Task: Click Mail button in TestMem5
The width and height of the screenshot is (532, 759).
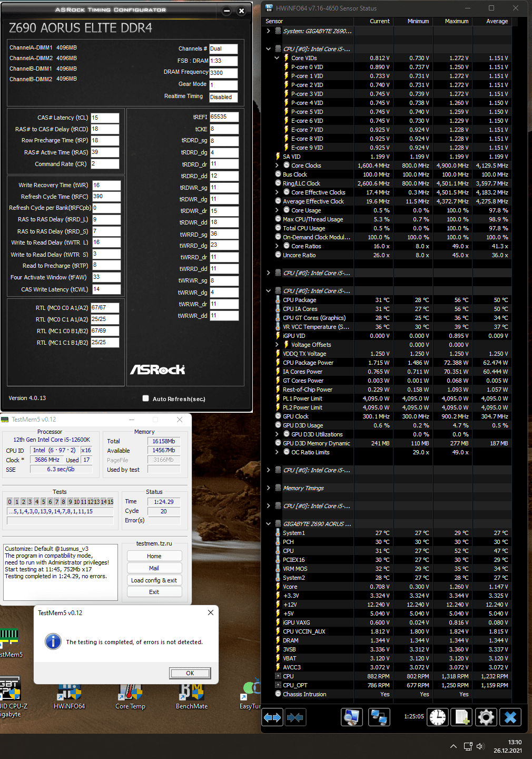Action: click(154, 568)
